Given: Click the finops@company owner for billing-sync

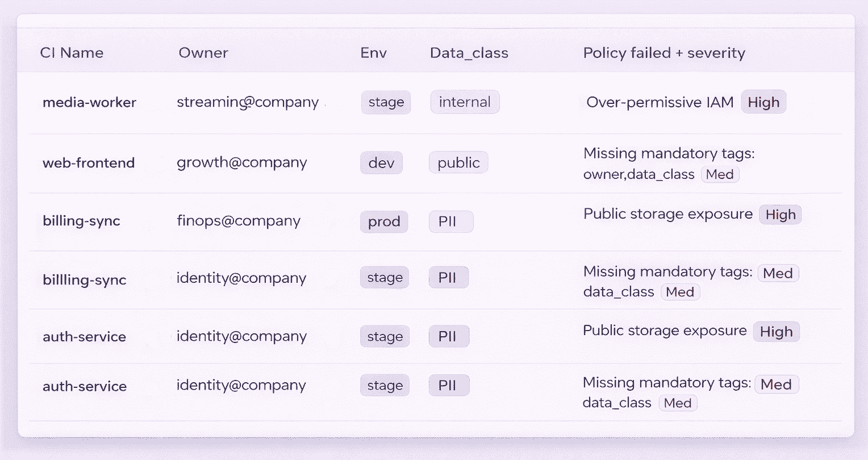Looking at the screenshot, I should (x=239, y=221).
